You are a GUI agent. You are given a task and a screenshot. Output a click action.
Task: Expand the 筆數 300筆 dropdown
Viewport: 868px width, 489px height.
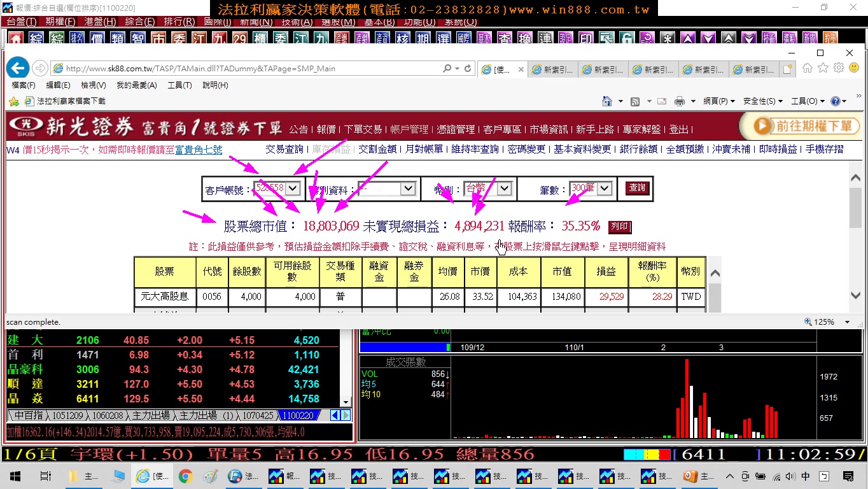coord(604,188)
